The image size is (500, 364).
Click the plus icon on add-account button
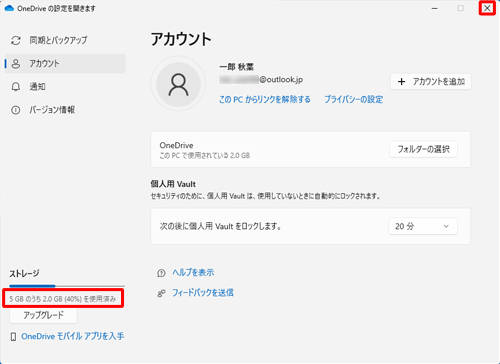[x=402, y=82]
